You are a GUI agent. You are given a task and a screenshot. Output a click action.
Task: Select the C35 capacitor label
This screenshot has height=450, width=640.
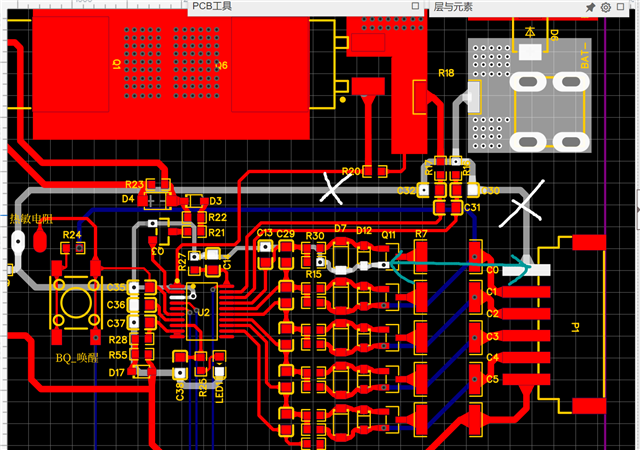tap(116, 287)
